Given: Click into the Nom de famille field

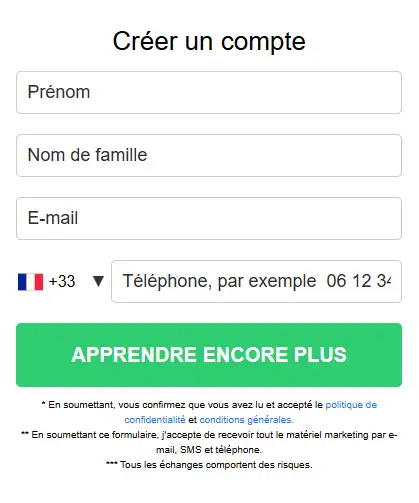Looking at the screenshot, I should tap(209, 155).
